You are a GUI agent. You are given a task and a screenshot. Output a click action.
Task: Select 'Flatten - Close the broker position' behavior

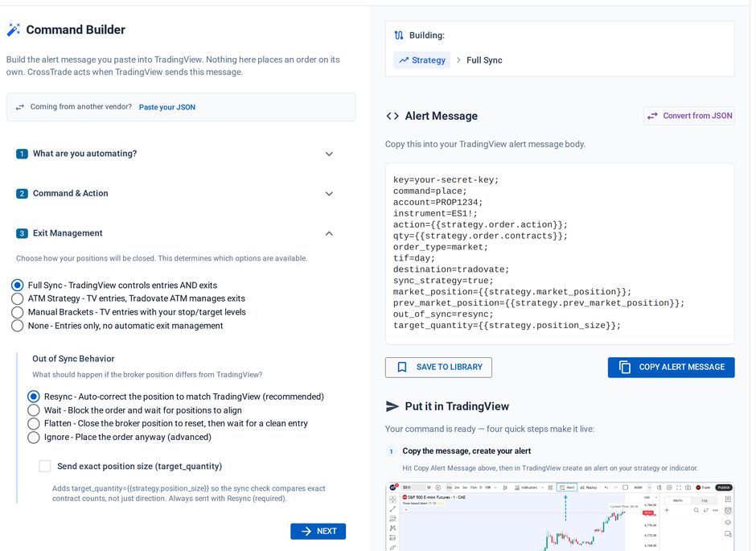(33, 424)
